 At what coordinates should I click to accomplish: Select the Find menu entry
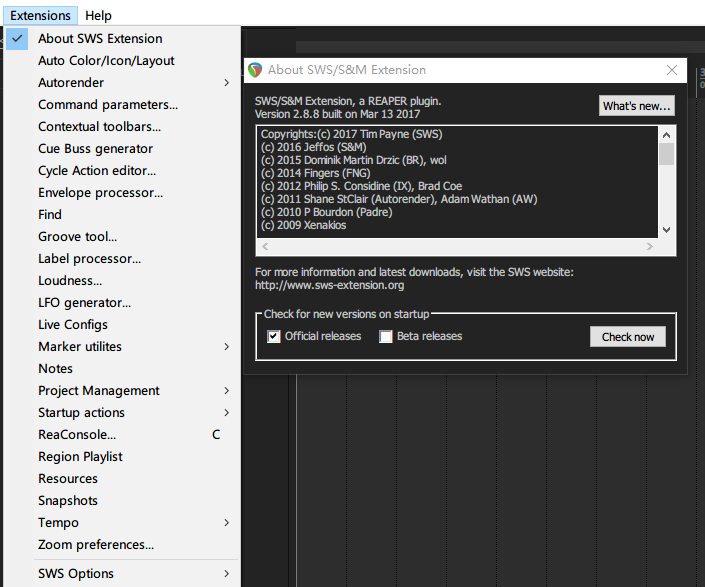coord(122,215)
